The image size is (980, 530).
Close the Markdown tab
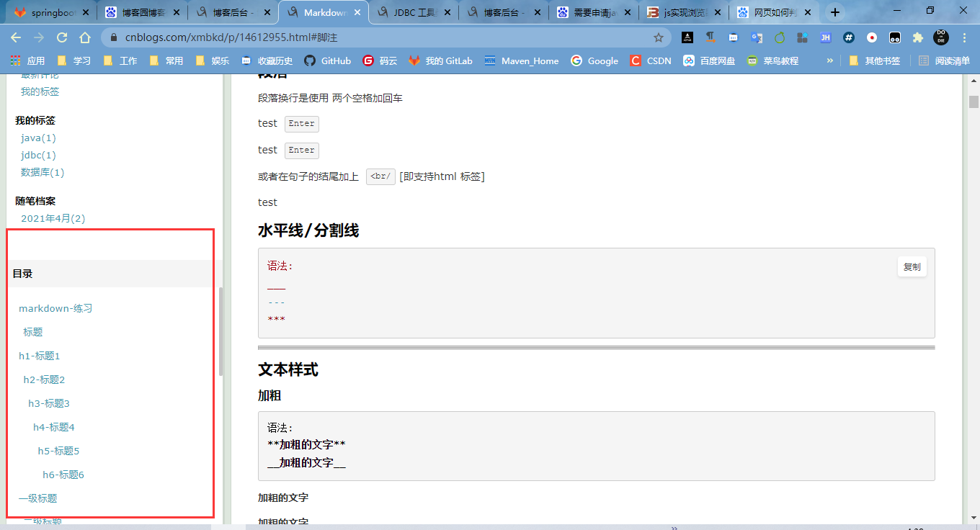(x=356, y=12)
